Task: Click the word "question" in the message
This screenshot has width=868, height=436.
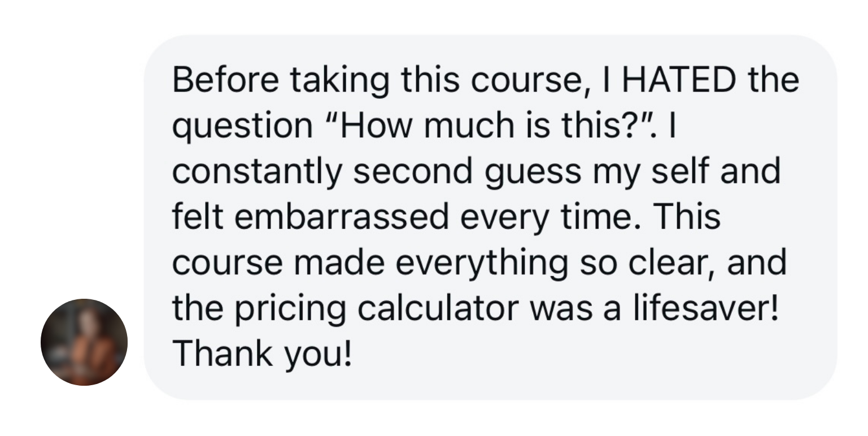Action: click(242, 127)
